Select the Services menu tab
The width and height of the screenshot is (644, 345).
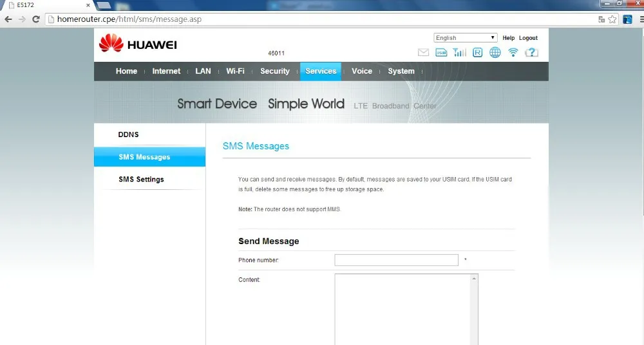point(321,71)
